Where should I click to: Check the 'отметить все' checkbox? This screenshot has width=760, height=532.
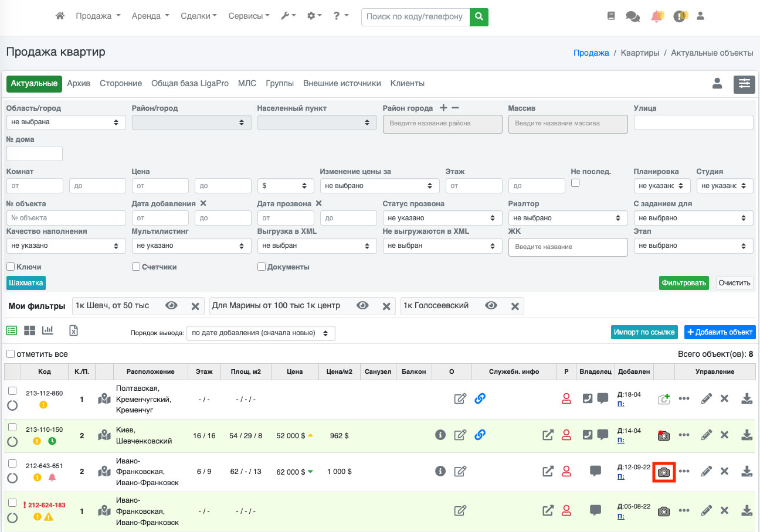[11, 354]
